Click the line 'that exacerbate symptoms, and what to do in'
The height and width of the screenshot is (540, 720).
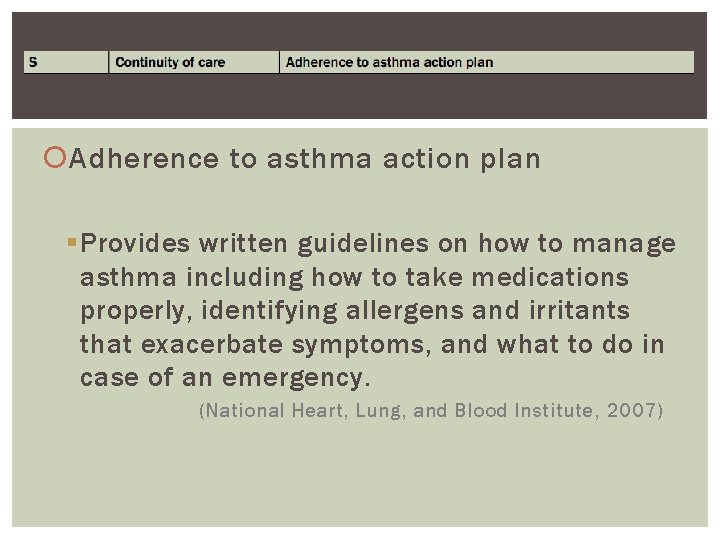click(x=372, y=344)
